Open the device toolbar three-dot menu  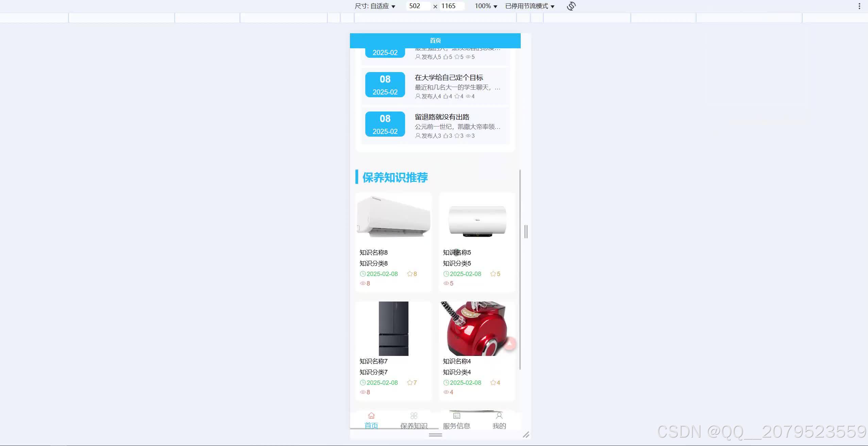tap(859, 6)
